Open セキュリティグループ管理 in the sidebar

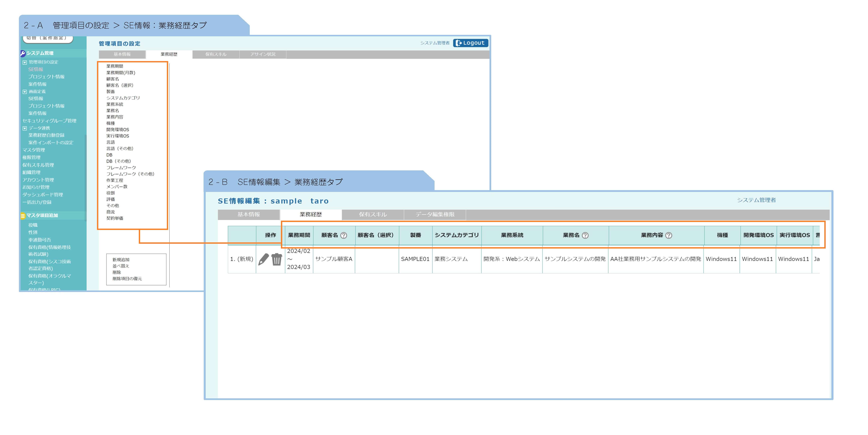click(x=49, y=121)
